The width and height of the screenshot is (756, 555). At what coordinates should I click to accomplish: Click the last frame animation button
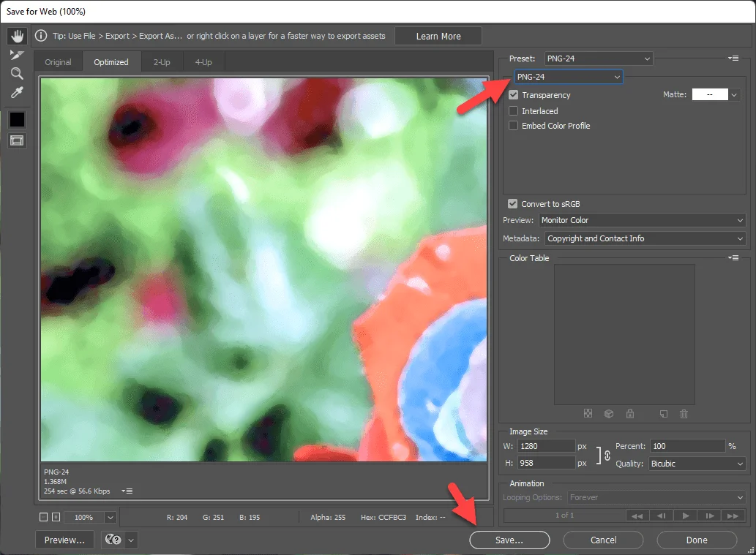tap(733, 516)
